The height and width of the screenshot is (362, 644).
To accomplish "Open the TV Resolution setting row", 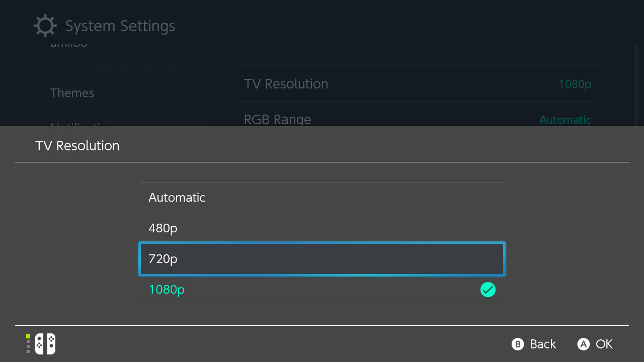I will 417,84.
